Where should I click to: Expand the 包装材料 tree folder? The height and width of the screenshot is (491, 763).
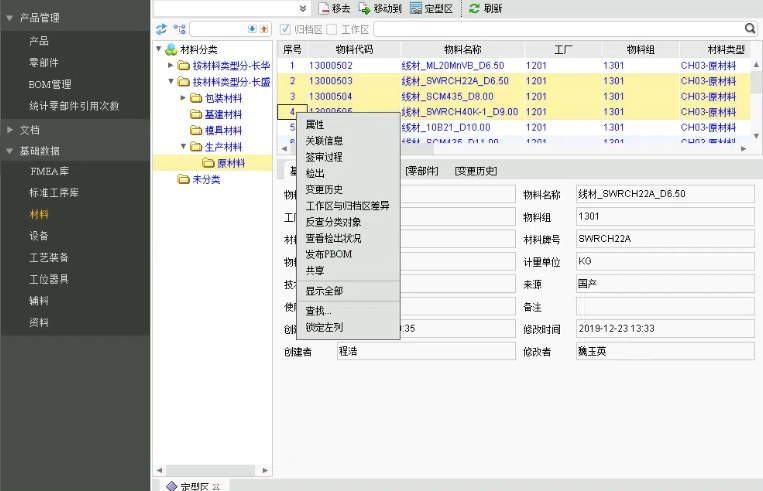(x=183, y=98)
